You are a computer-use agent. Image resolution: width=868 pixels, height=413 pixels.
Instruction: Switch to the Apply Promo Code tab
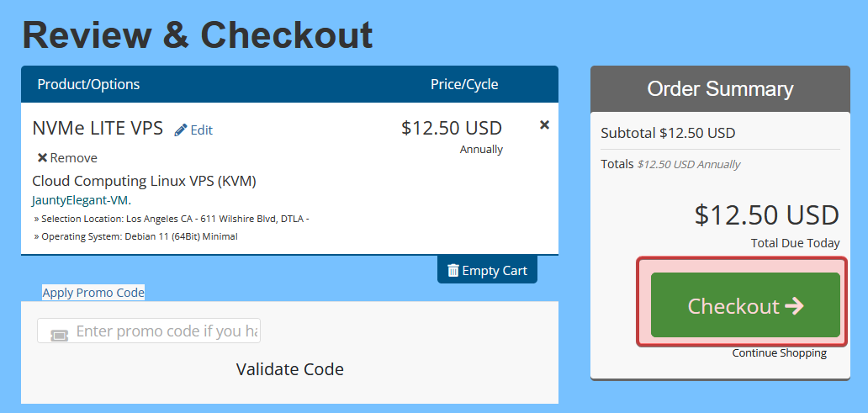(93, 293)
